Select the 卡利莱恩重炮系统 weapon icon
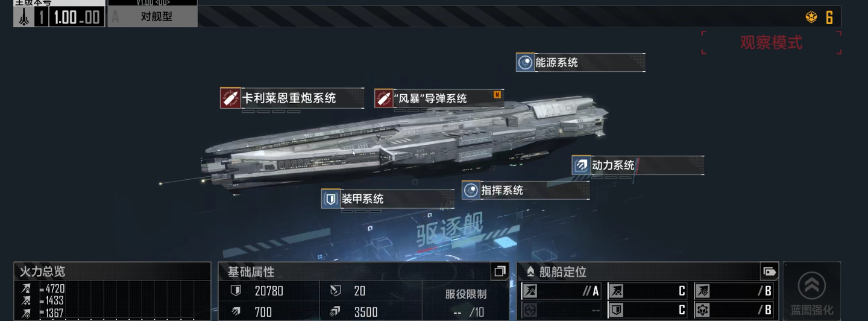 click(230, 98)
